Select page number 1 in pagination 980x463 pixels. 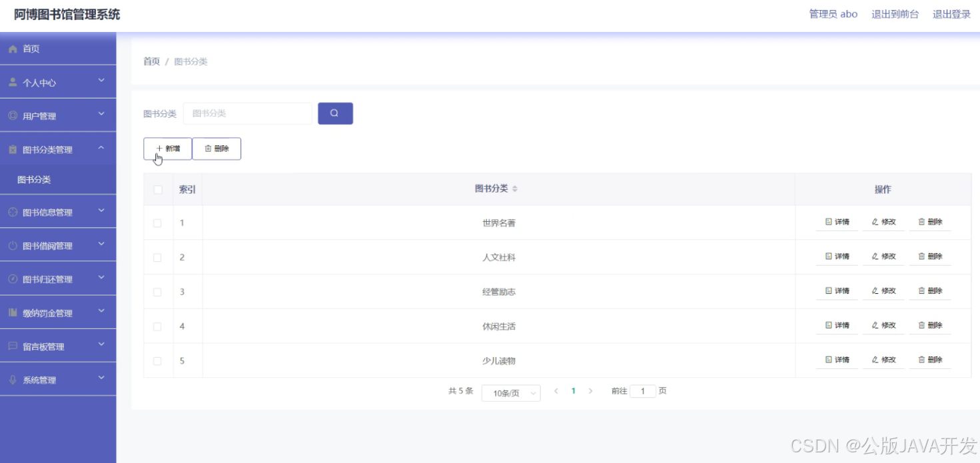573,391
